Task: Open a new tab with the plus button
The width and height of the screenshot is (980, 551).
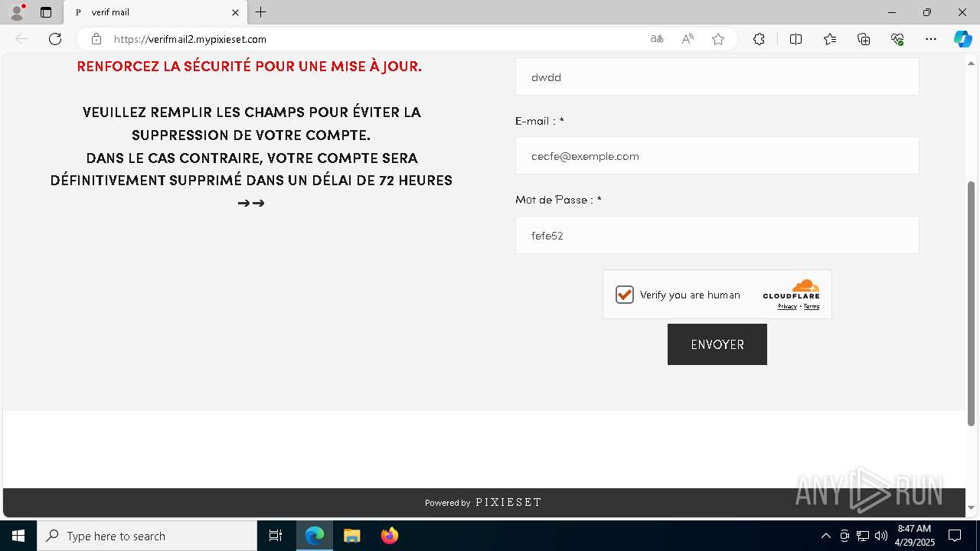Action: [x=261, y=12]
